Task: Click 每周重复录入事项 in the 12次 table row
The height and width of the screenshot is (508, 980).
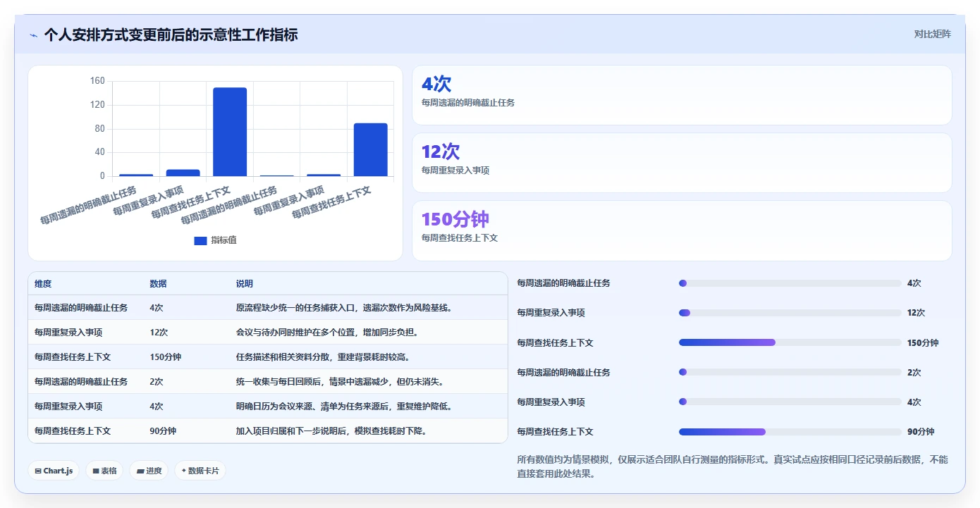Action: click(68, 333)
